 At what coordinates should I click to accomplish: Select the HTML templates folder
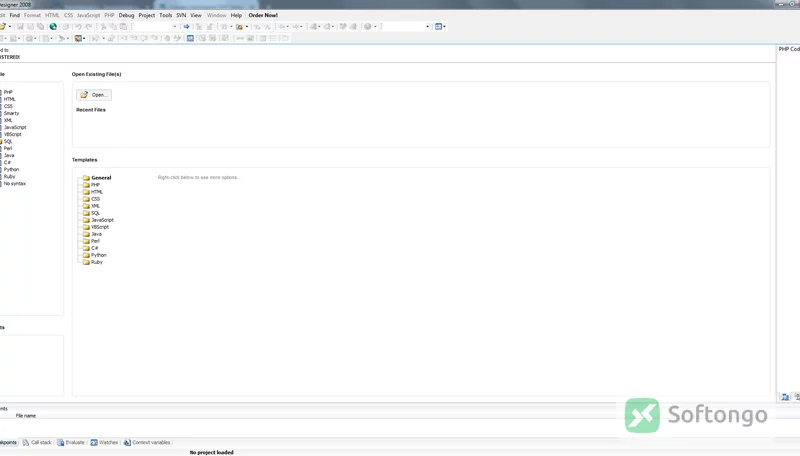97,192
